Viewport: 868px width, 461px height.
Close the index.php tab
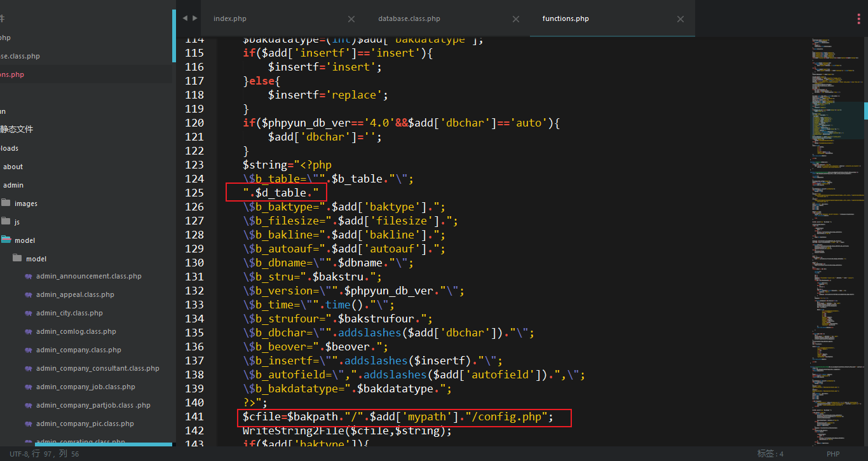point(351,19)
